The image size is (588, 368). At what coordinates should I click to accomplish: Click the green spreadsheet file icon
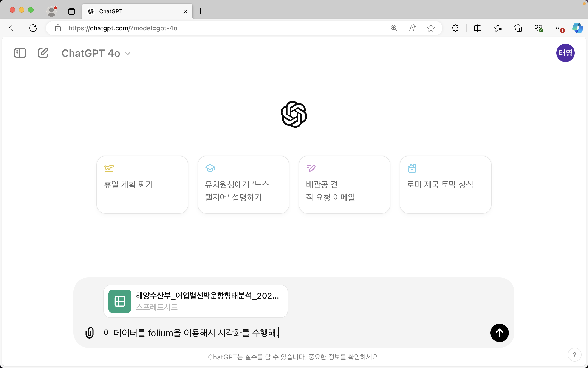120,301
